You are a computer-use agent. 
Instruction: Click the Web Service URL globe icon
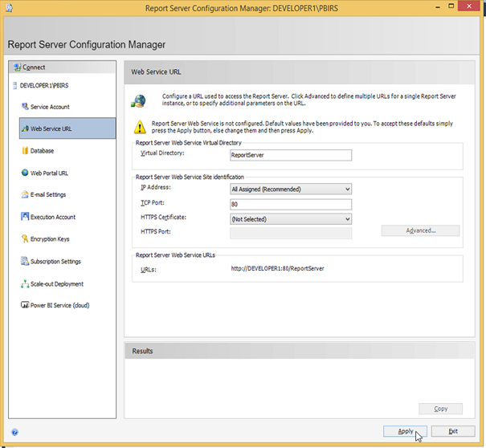click(25, 128)
